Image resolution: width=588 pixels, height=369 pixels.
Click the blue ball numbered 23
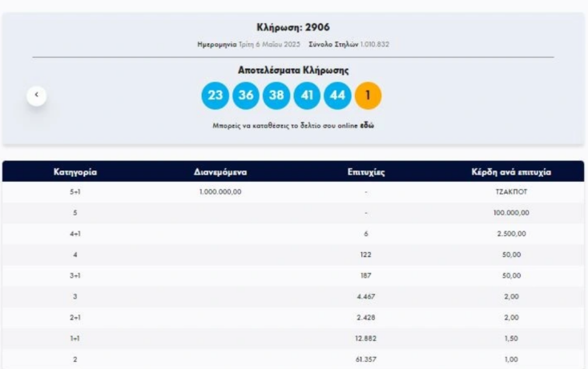pos(215,96)
